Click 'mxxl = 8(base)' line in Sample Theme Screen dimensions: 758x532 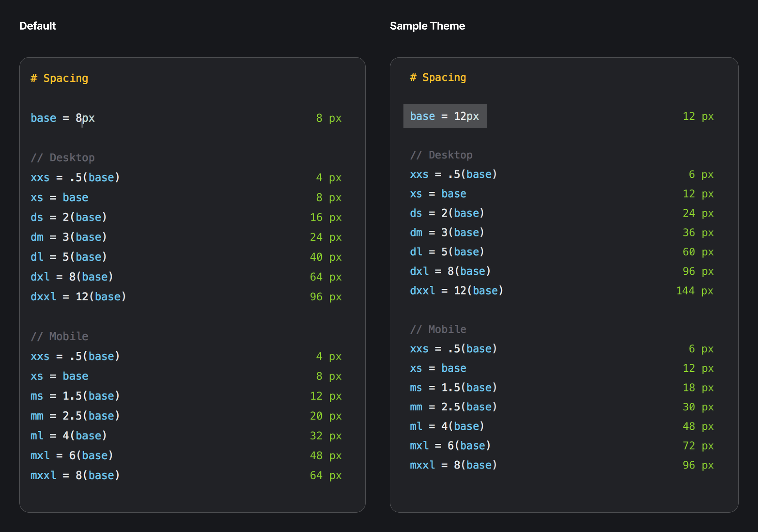click(x=453, y=465)
